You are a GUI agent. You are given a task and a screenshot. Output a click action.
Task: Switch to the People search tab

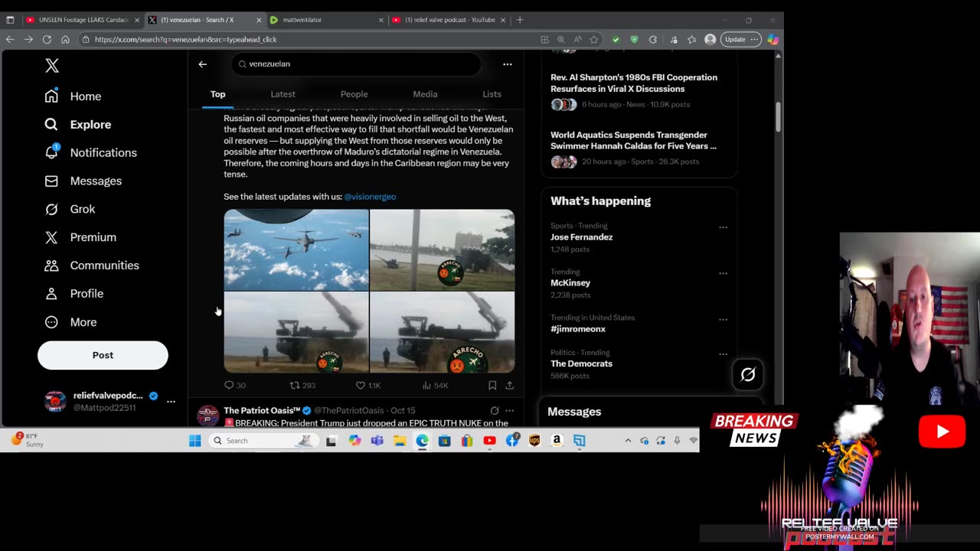coord(354,94)
